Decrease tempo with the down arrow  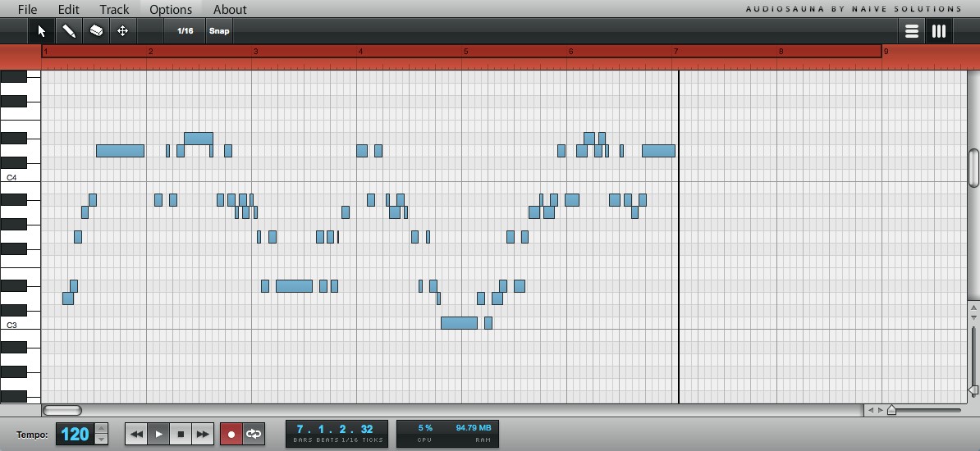point(101,440)
